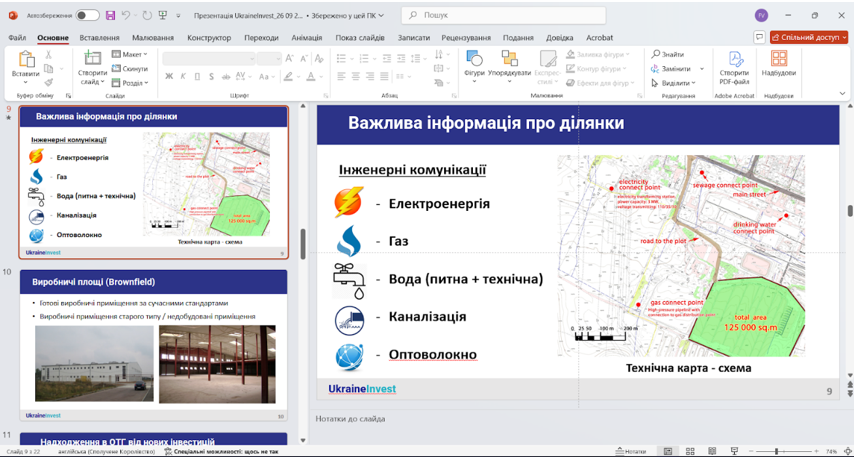Click the numbered list icon

[x=366, y=58]
